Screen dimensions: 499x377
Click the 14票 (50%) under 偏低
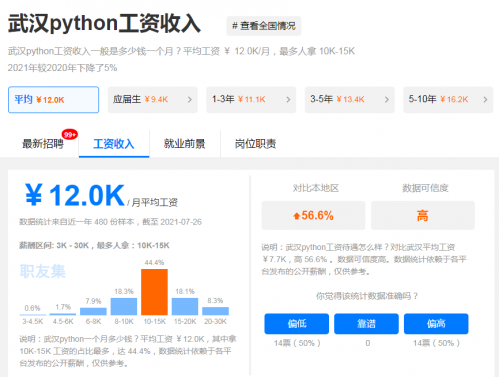pyautogui.click(x=297, y=343)
